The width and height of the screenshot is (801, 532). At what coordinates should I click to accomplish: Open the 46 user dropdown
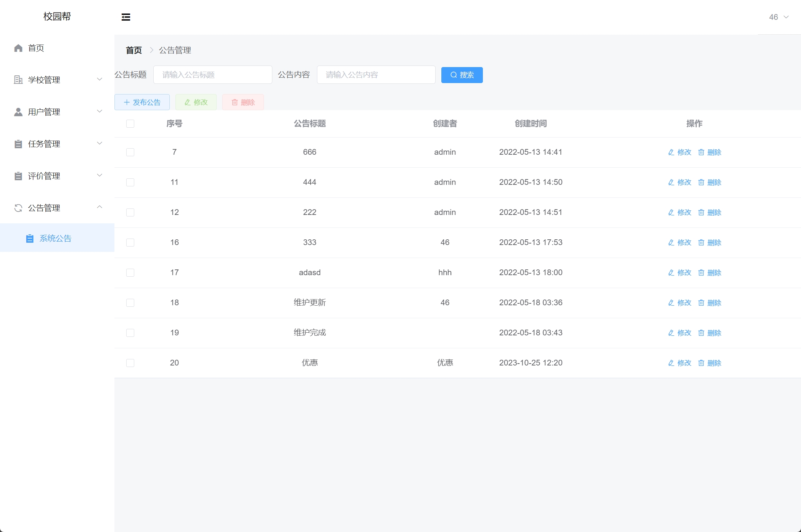click(x=778, y=17)
